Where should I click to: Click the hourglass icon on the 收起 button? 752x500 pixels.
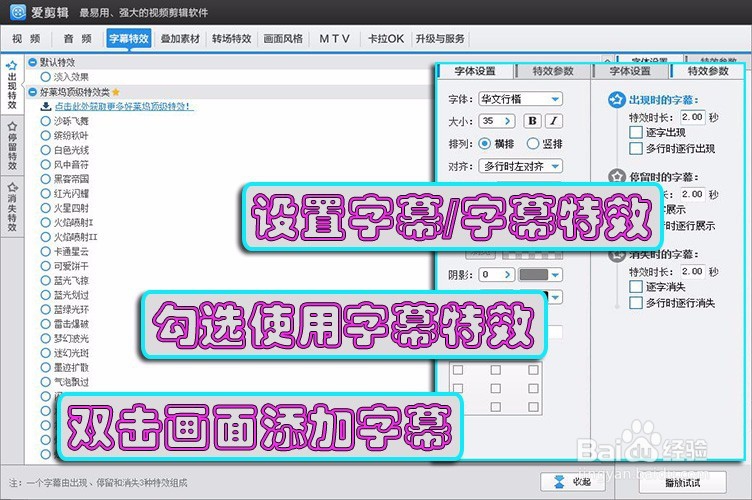pyautogui.click(x=559, y=482)
